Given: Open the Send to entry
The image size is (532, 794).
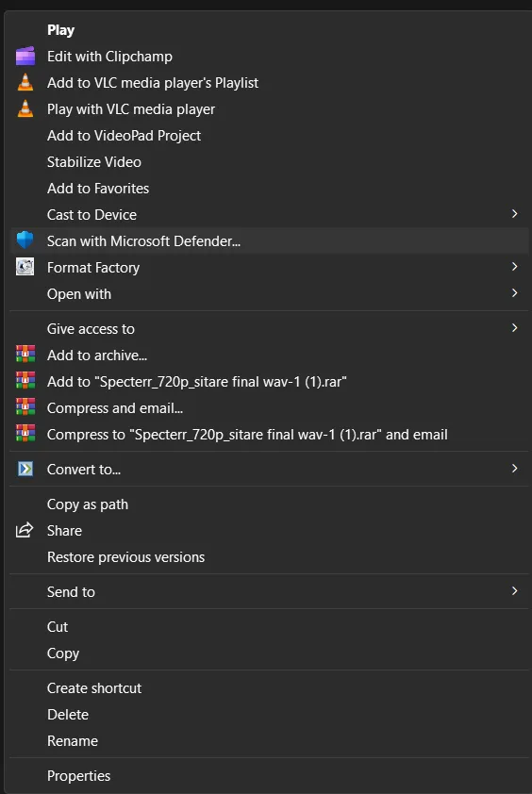Looking at the screenshot, I should point(269,591).
